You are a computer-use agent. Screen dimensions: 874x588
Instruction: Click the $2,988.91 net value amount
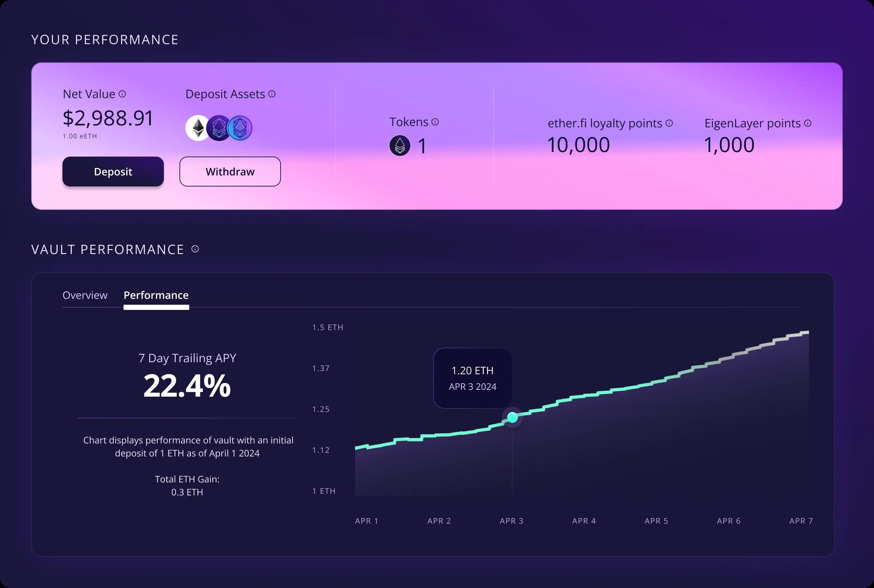(108, 118)
